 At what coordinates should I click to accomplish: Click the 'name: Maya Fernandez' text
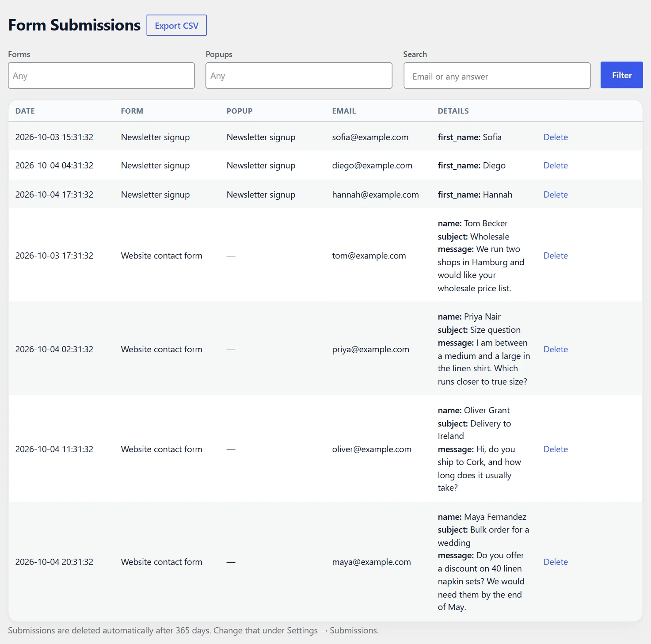point(482,517)
